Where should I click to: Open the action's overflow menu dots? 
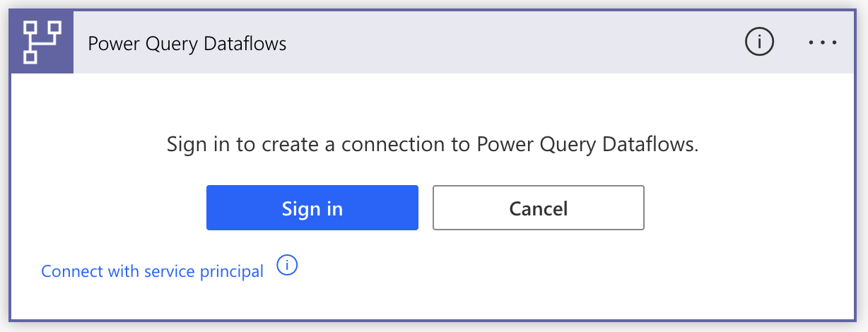tap(823, 43)
